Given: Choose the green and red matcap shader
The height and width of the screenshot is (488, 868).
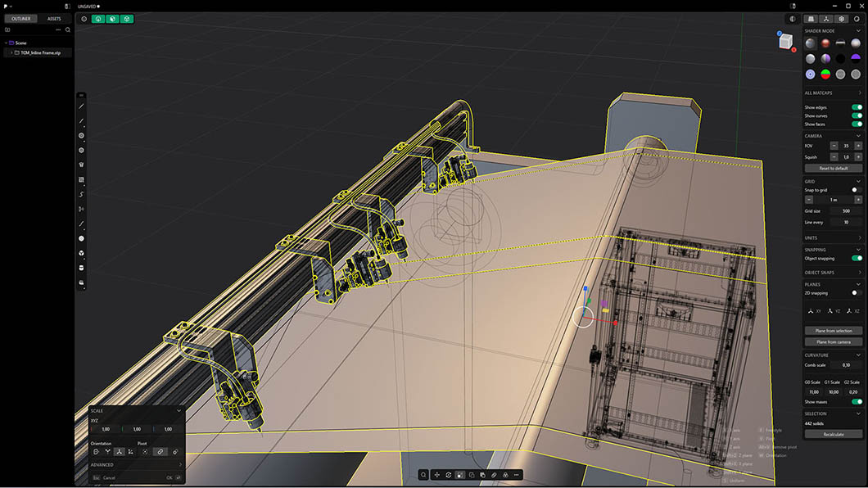Looking at the screenshot, I should [x=825, y=75].
